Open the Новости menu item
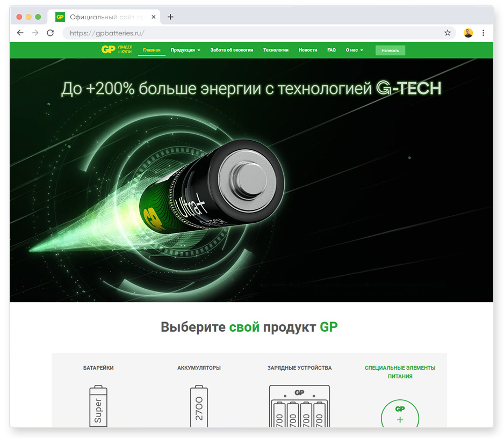Screen dimensions: 504x438 click(x=308, y=50)
